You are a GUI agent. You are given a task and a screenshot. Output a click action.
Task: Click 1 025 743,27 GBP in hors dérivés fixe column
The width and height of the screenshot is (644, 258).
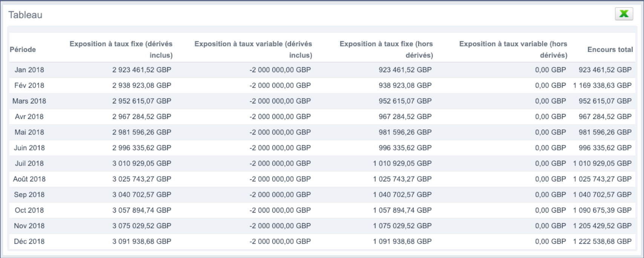402,179
